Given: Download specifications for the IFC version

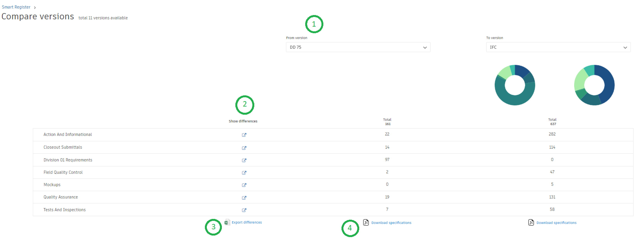Looking at the screenshot, I should click(556, 223).
